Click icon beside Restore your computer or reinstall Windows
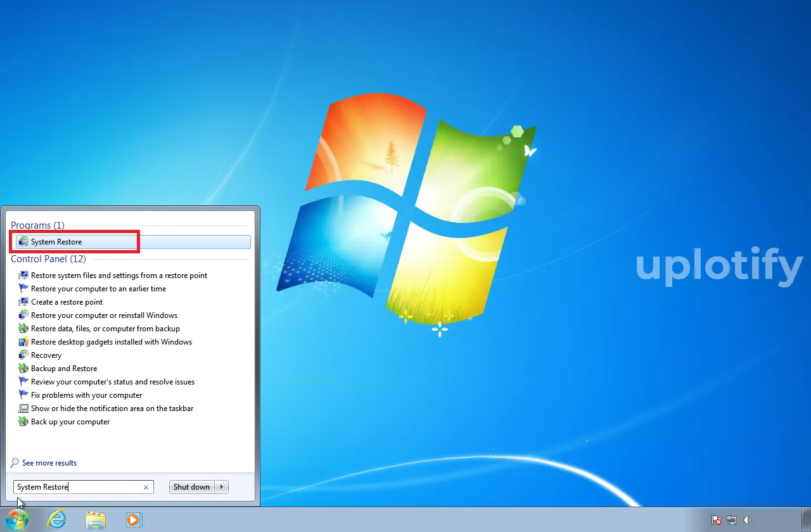The width and height of the screenshot is (811, 532). (23, 315)
